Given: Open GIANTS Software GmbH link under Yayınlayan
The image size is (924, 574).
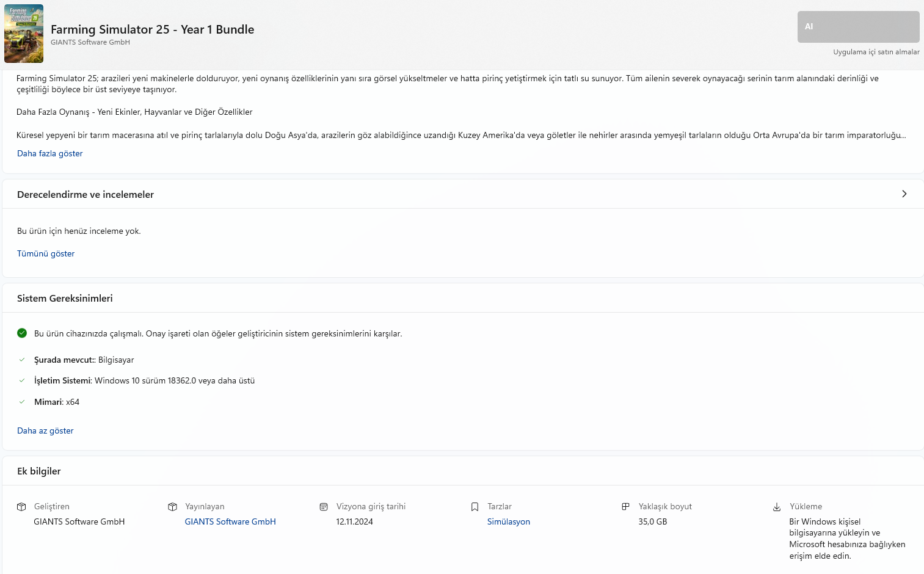Looking at the screenshot, I should 230,522.
